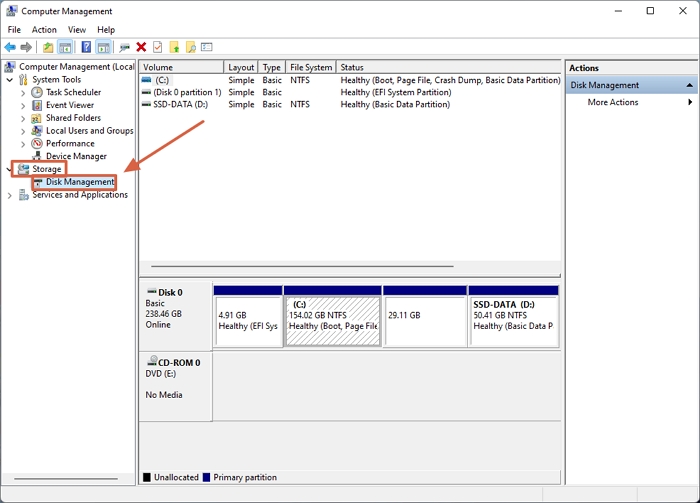The image size is (700, 503).
Task: Open the View menu
Action: [x=77, y=30]
